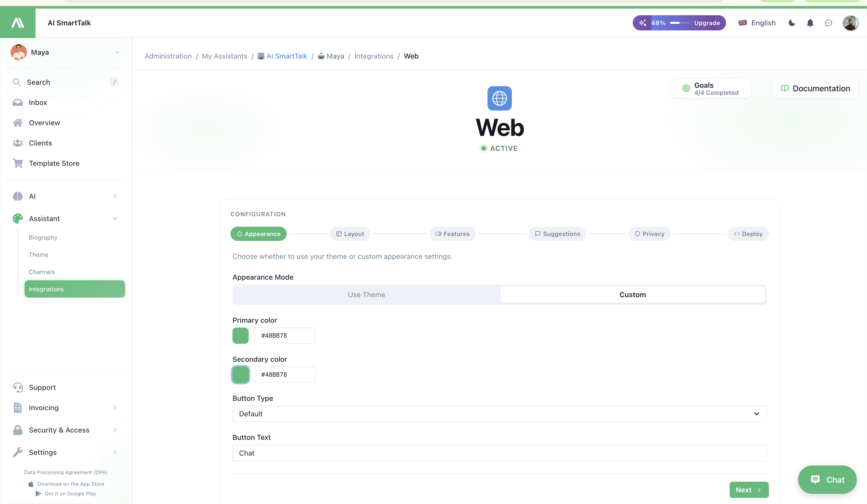The height and width of the screenshot is (504, 867).
Task: Select Custom appearance mode
Action: (632, 295)
